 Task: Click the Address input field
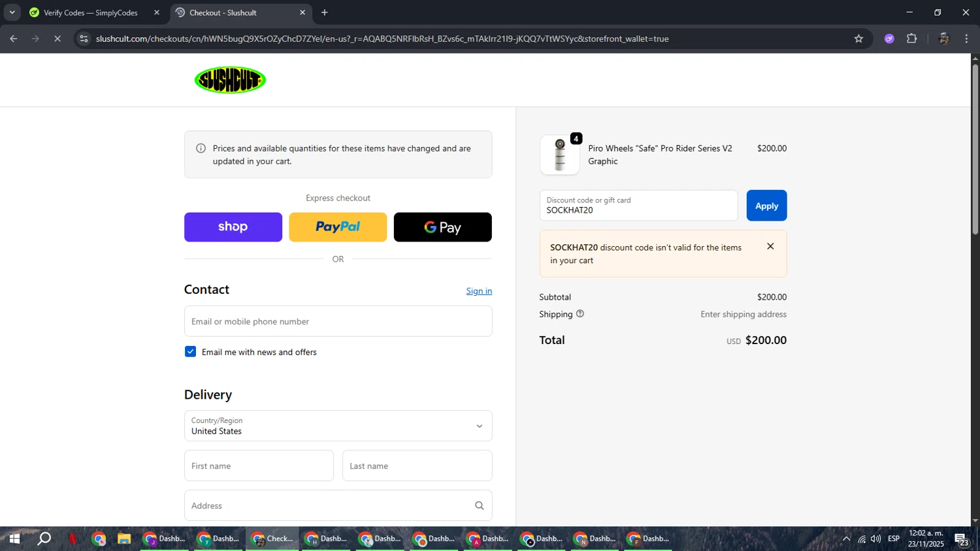[338, 505]
